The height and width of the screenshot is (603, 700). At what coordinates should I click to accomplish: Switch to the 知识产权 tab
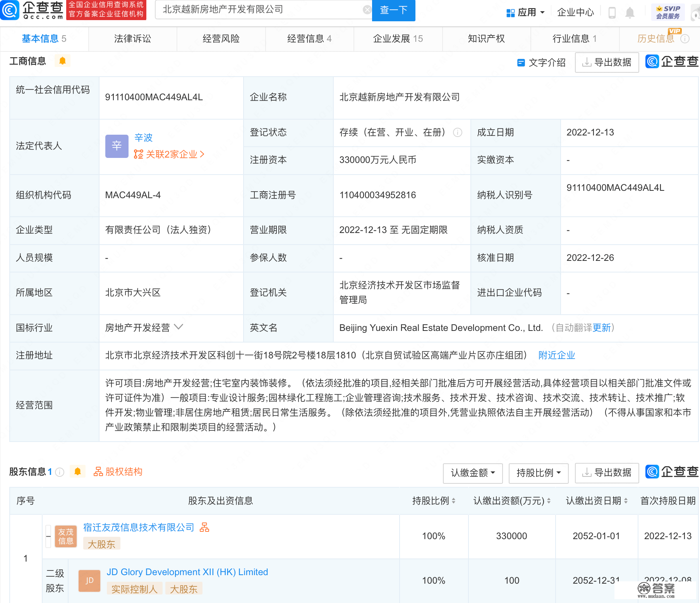(x=486, y=39)
